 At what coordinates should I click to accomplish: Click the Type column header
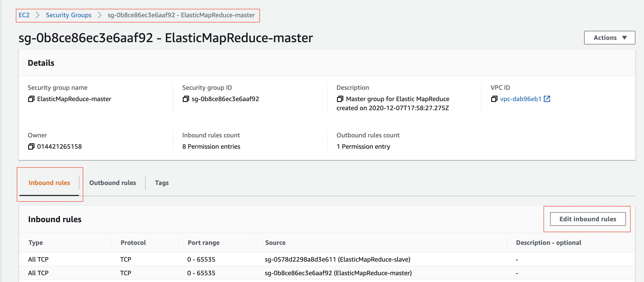[x=36, y=242]
